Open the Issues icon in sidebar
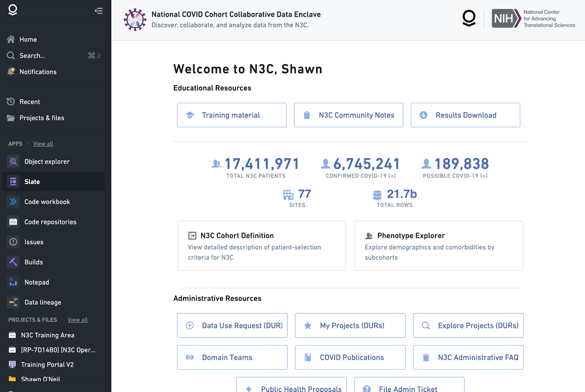585x392 pixels. 13,242
